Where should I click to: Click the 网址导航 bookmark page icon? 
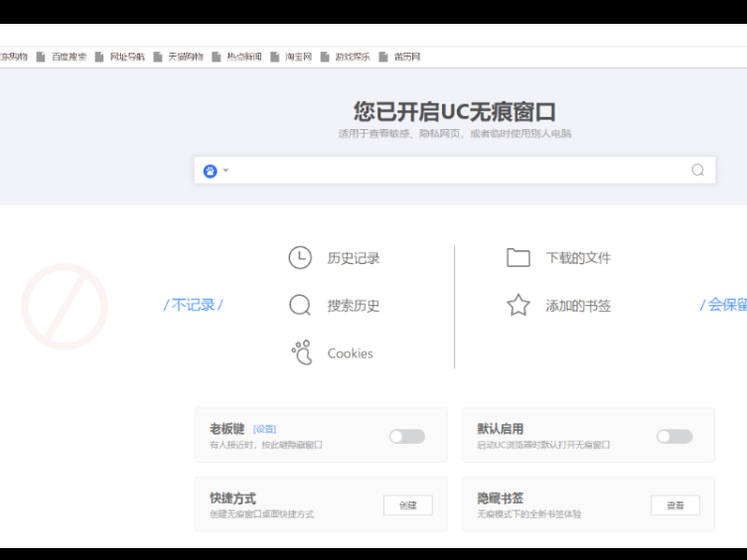click(99, 58)
